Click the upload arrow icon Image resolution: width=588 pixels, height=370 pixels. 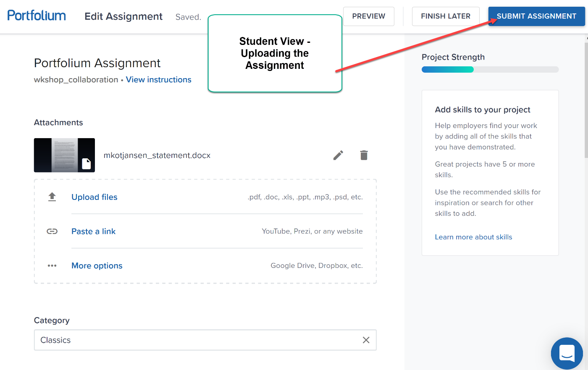[x=52, y=197]
